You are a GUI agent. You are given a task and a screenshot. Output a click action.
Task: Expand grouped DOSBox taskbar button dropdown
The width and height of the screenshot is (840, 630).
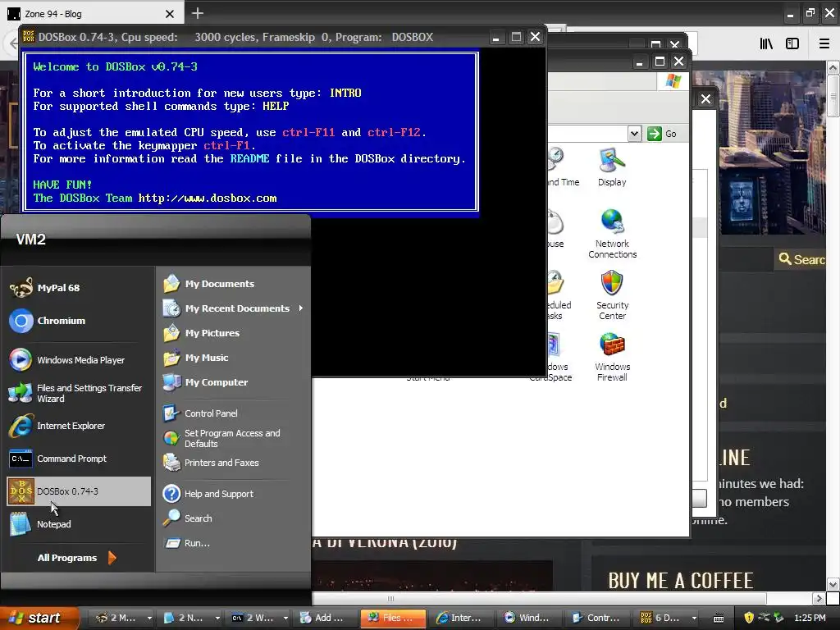(694, 619)
